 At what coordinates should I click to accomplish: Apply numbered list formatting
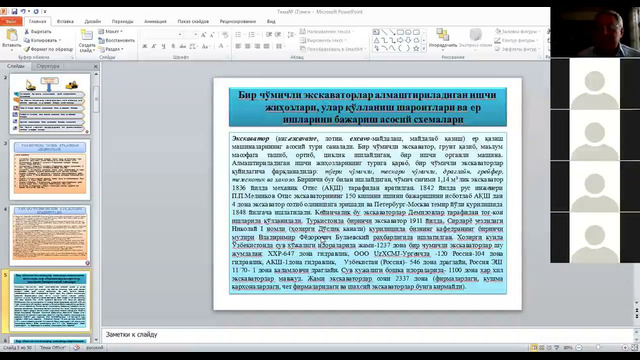[x=252, y=35]
